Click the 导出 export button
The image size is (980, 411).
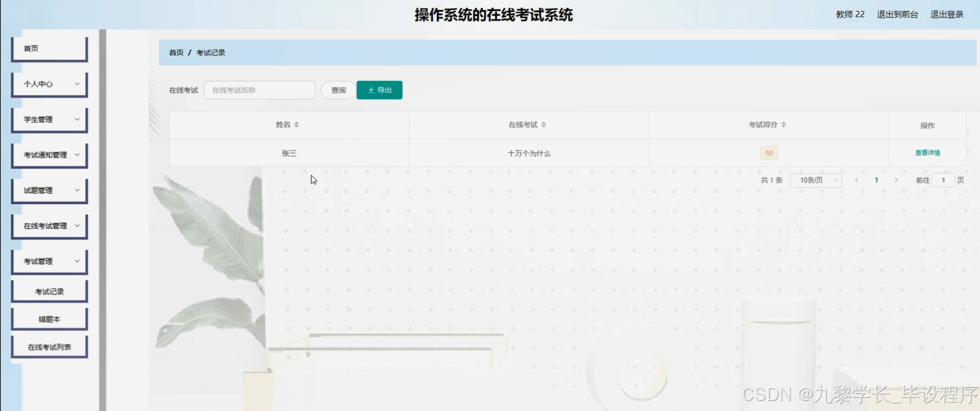[380, 90]
